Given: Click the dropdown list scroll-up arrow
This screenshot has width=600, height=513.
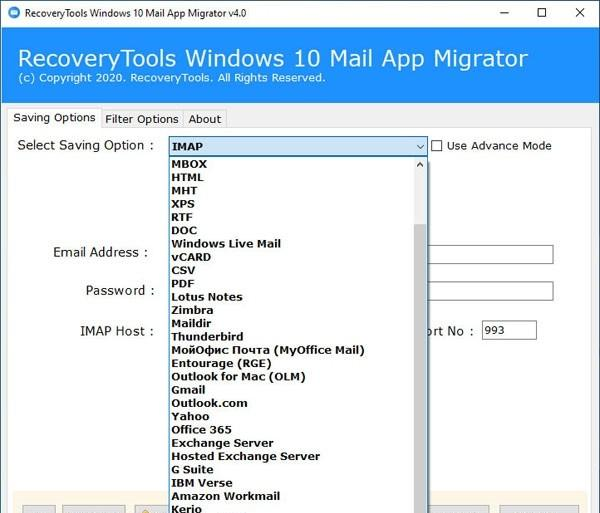Looking at the screenshot, I should click(420, 164).
